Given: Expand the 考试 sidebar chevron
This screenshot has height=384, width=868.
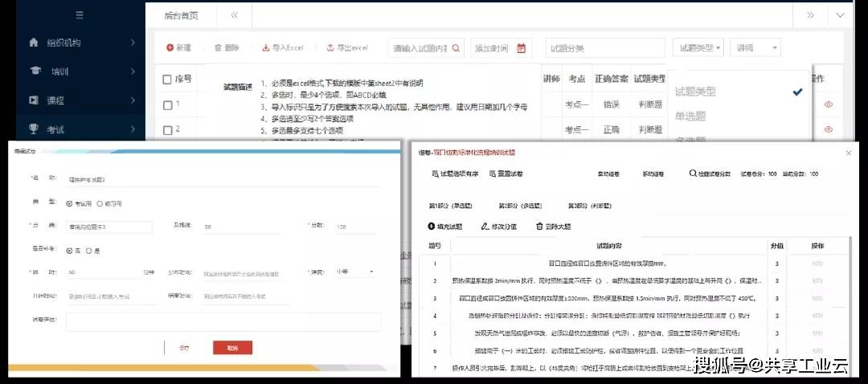Looking at the screenshot, I should pyautogui.click(x=133, y=129).
